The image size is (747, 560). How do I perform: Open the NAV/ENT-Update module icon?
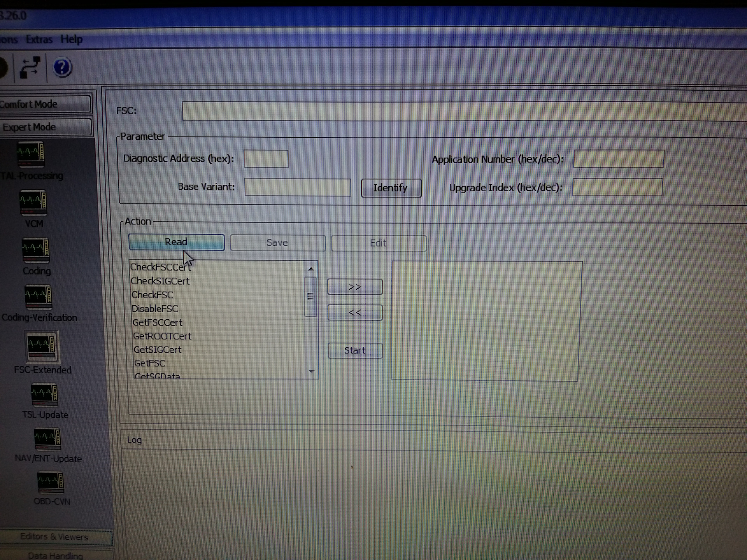pos(47,438)
